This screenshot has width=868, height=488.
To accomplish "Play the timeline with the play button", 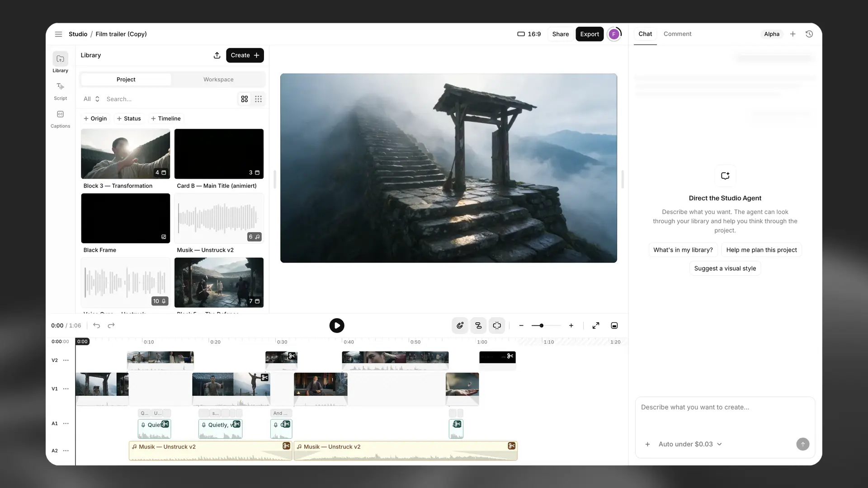I will coord(336,325).
